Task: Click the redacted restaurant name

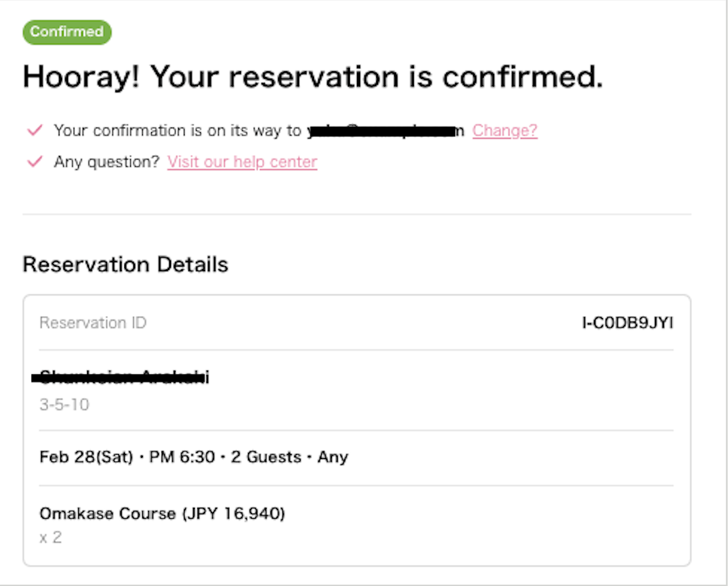Action: tap(120, 378)
